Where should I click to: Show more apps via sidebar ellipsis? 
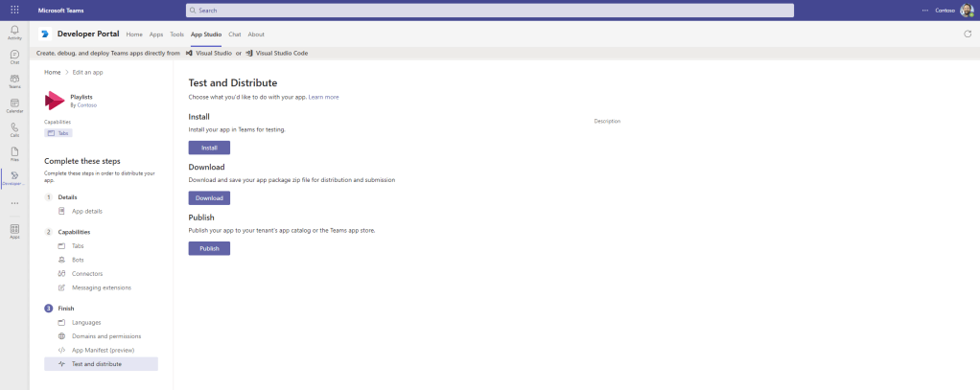tap(14, 203)
